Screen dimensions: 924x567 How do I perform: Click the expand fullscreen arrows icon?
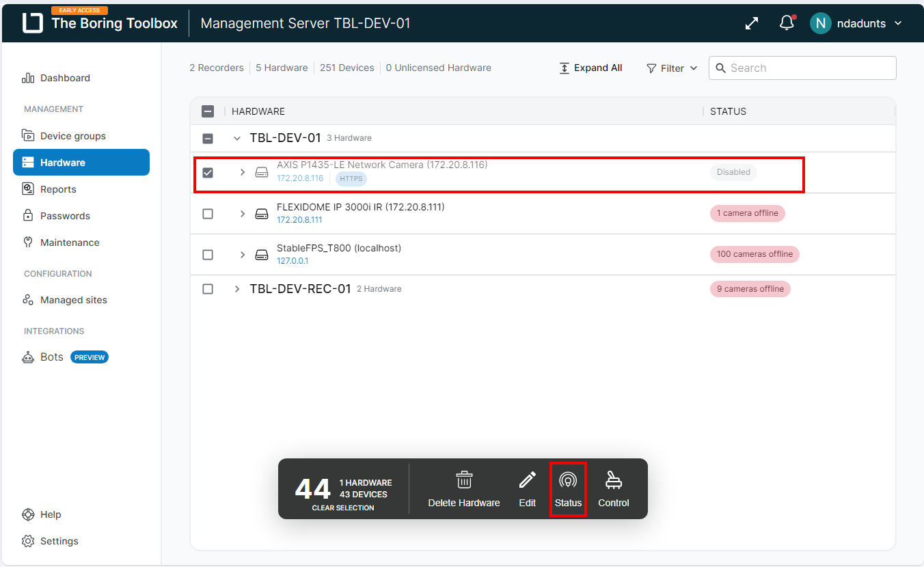click(x=752, y=23)
